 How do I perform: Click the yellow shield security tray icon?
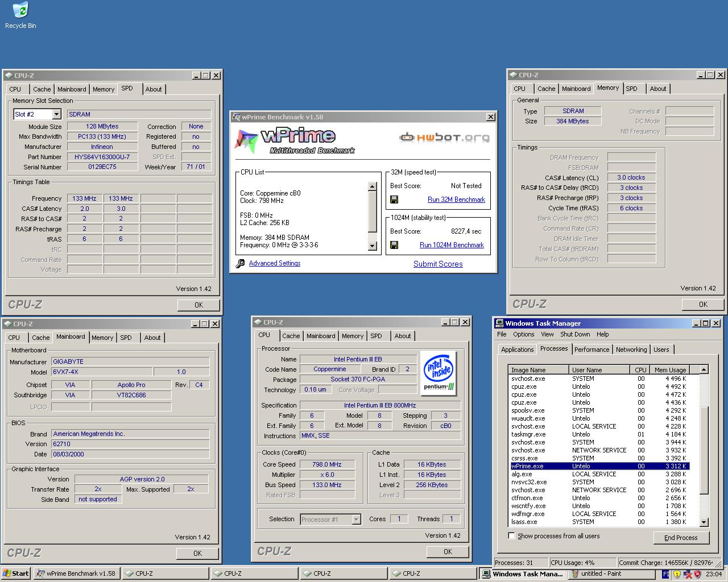click(677, 574)
